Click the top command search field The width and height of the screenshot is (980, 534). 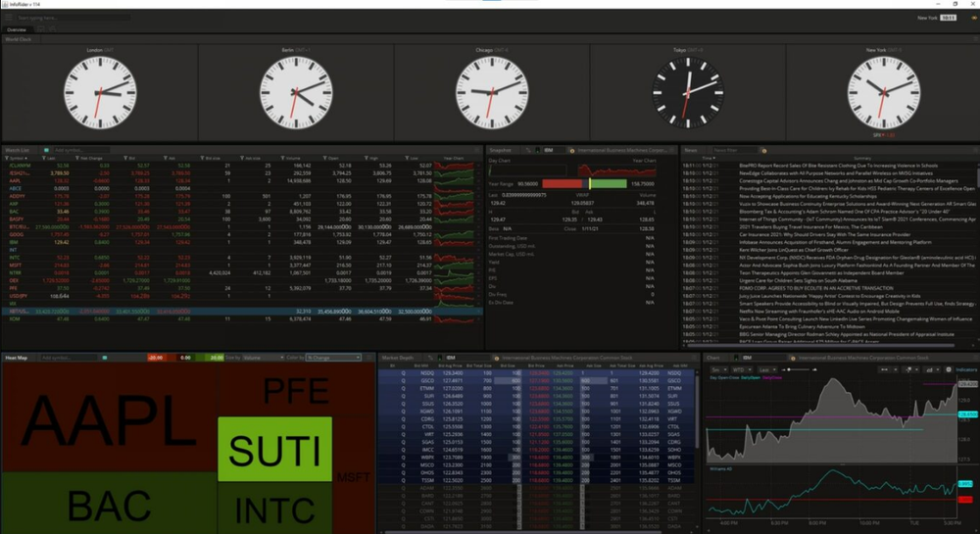click(73, 18)
